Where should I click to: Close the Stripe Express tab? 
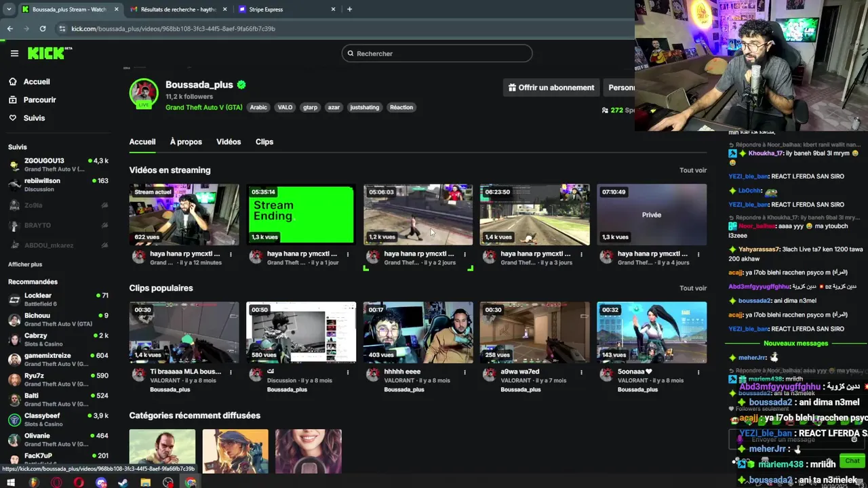point(333,9)
